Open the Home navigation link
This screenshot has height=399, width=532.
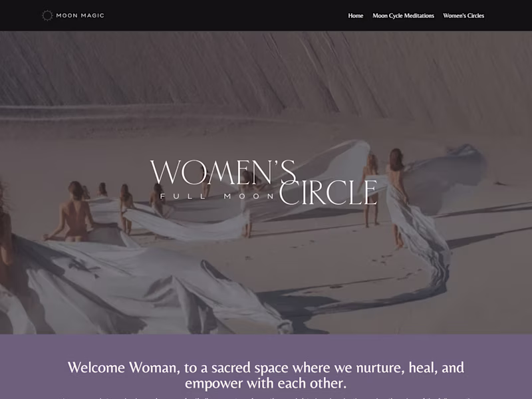(356, 15)
